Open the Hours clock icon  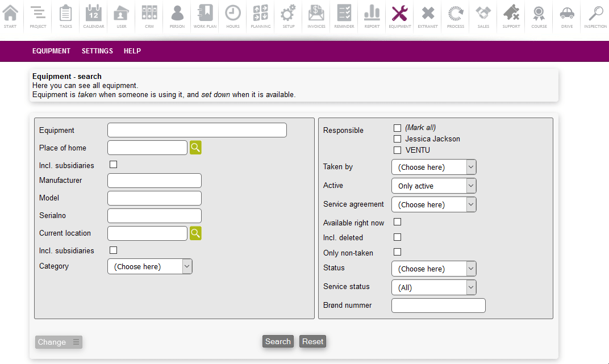pos(233,15)
